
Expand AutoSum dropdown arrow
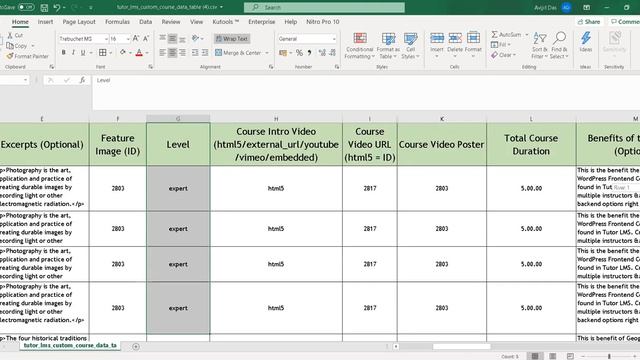[526, 35]
